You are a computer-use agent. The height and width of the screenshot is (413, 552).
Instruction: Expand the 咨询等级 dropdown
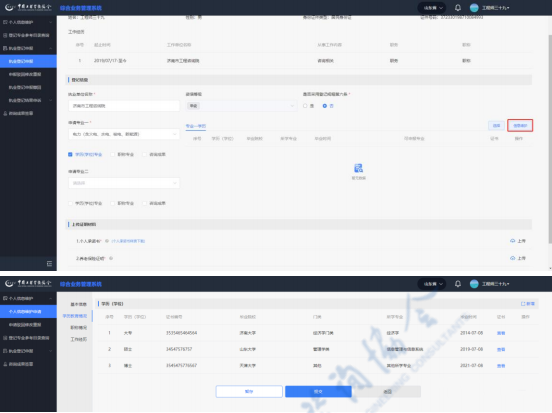click(x=241, y=106)
